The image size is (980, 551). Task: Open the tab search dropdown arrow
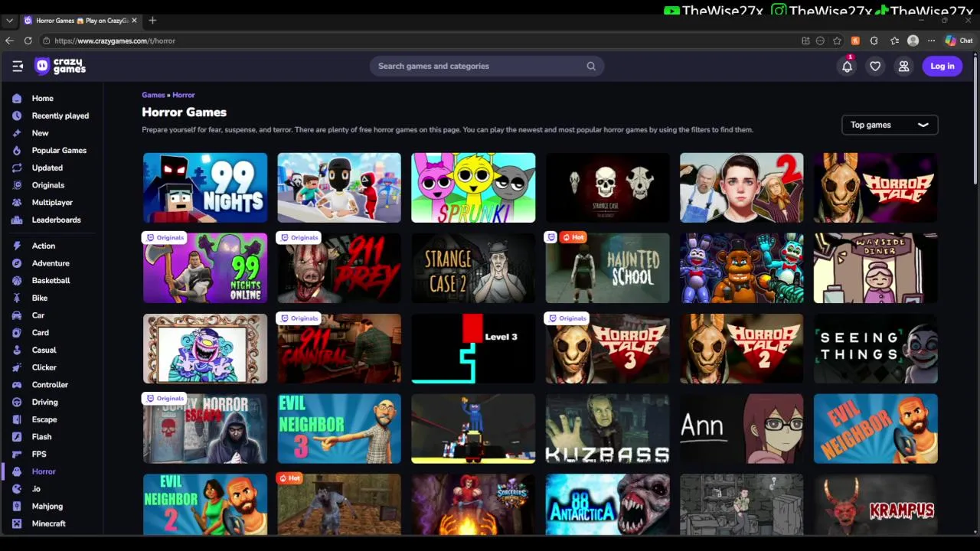click(9, 21)
